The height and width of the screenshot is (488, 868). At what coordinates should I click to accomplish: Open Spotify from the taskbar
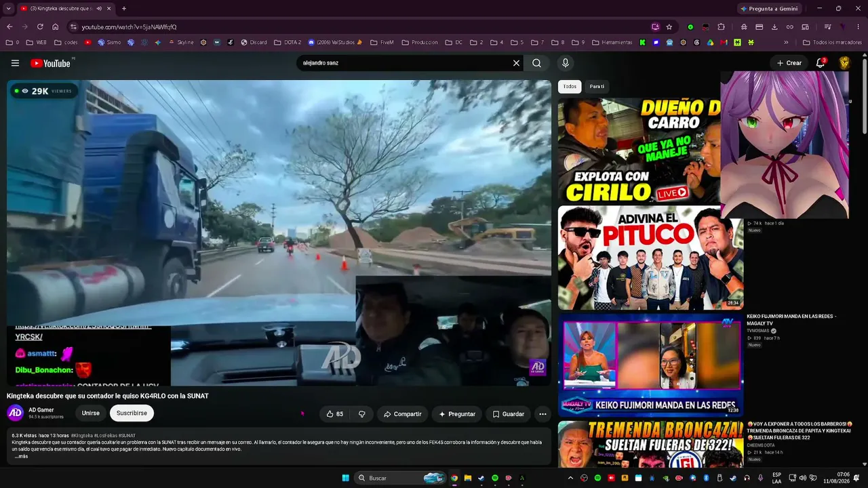(495, 478)
